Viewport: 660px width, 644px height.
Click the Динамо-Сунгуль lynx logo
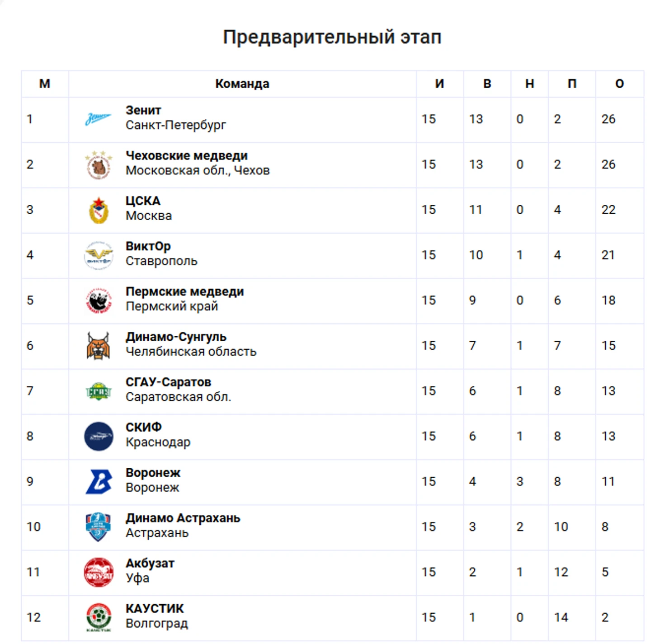tap(99, 346)
